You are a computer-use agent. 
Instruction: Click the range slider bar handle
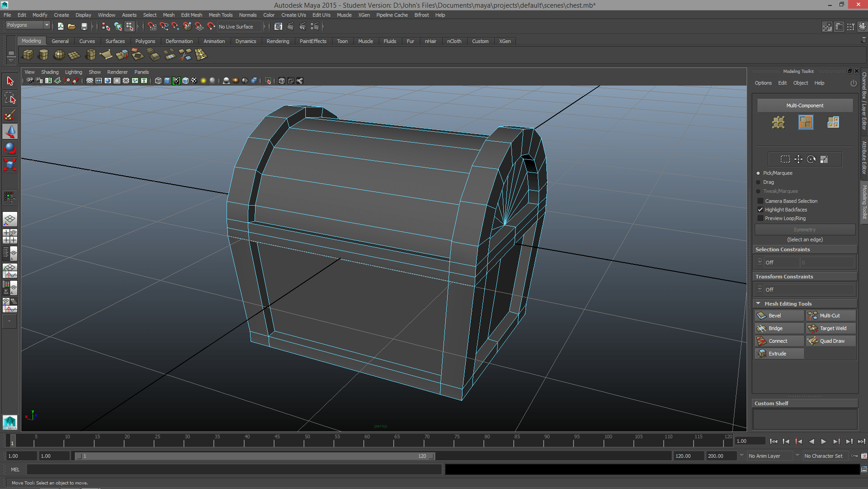pos(256,456)
